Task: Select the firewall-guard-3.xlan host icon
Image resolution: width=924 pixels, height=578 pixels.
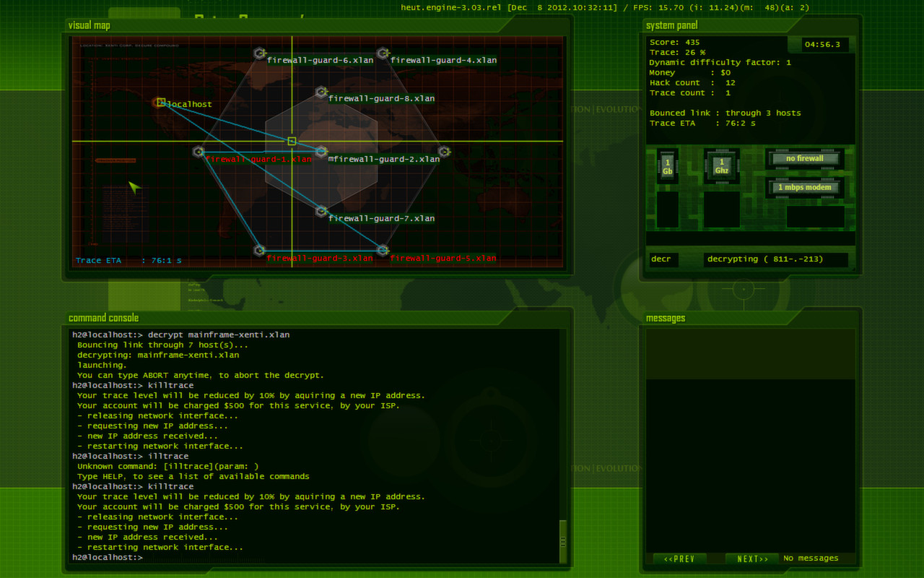Action: click(x=258, y=251)
